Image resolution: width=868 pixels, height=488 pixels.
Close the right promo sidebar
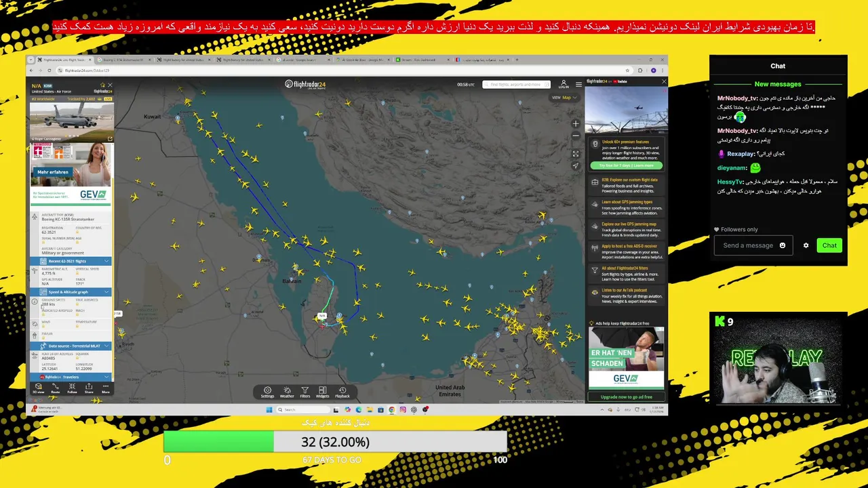pos(664,81)
